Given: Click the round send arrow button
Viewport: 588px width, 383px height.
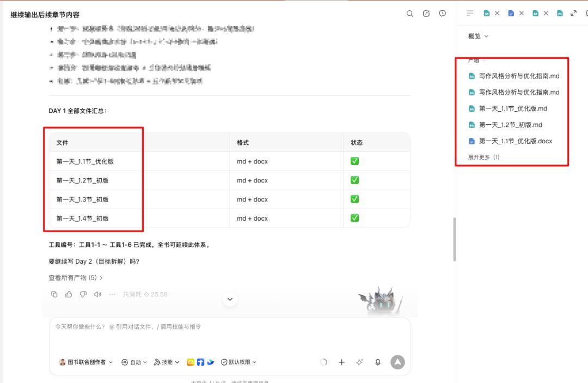Looking at the screenshot, I should tap(397, 362).
